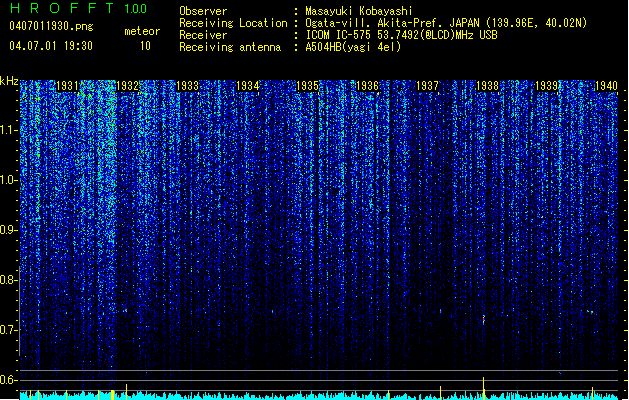Screen dimensions: 629x400
Task: Click the 'meteor' count label
Action: click(x=142, y=31)
